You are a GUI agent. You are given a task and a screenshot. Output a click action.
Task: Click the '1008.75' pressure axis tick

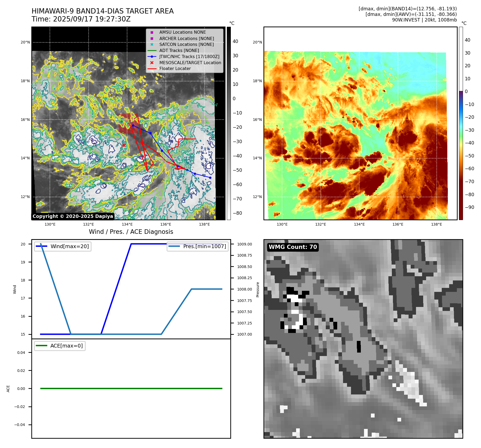pos(245,255)
